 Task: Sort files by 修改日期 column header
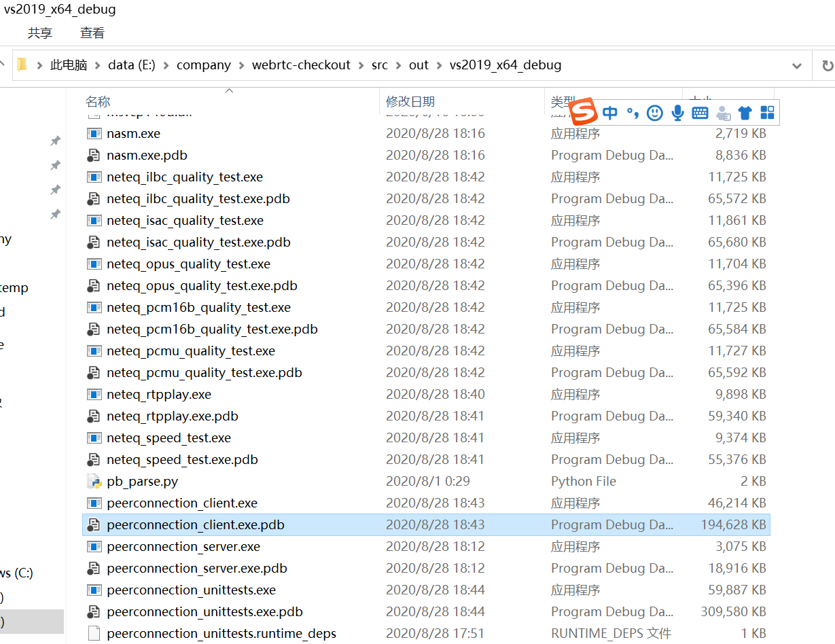point(410,102)
